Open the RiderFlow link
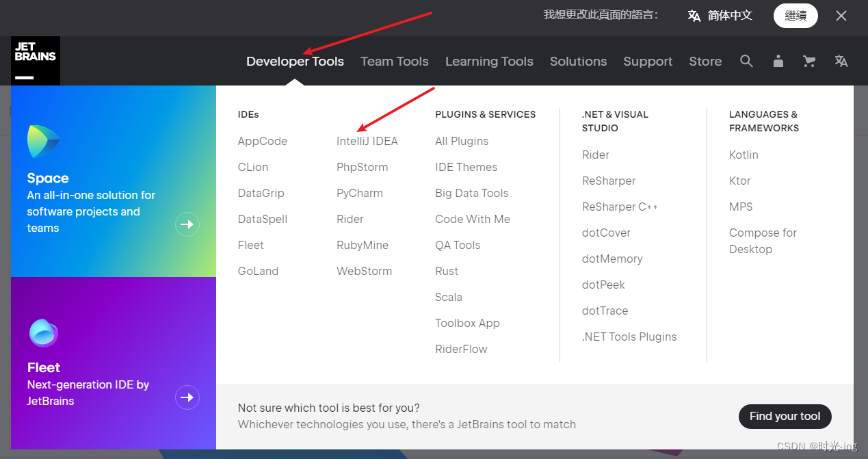Viewport: 868px width, 459px height. point(461,349)
